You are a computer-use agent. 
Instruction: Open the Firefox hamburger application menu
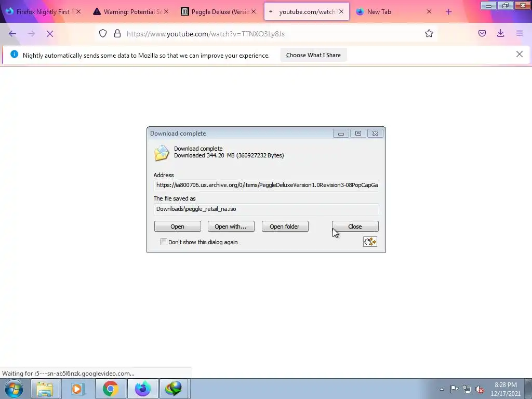point(520,33)
